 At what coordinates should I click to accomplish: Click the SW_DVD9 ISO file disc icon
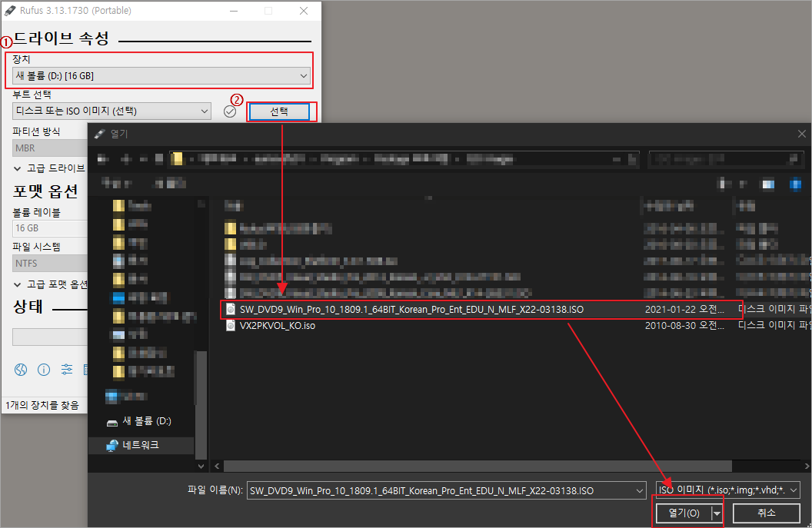(231, 310)
